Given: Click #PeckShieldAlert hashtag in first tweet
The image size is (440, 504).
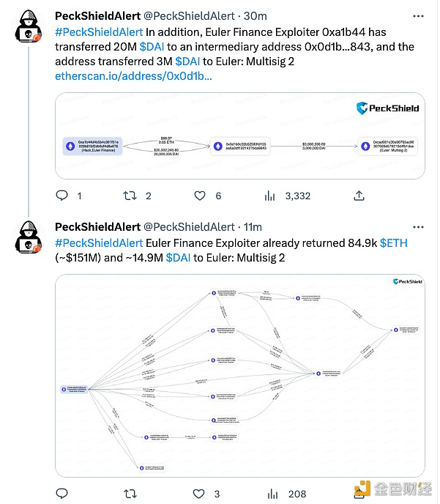Looking at the screenshot, I should [99, 31].
